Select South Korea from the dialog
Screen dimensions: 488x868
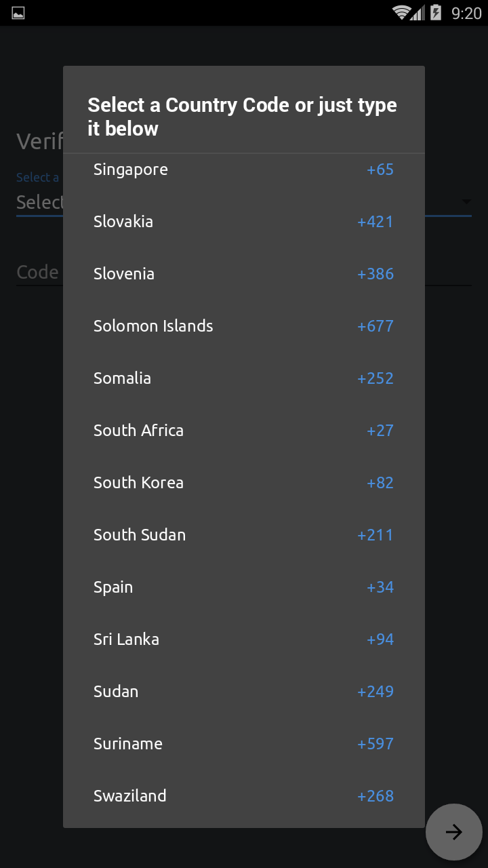244,482
